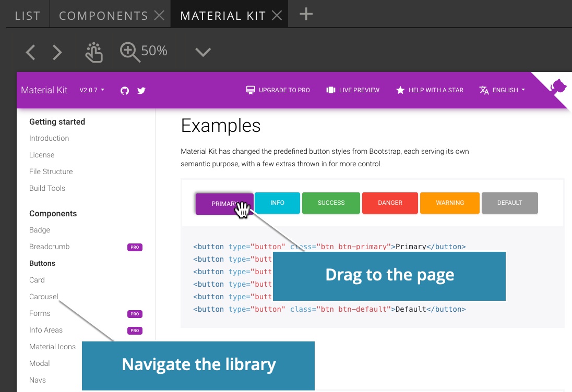The height and width of the screenshot is (392, 572).
Task: Open the Build Tools page
Action: coord(47,188)
